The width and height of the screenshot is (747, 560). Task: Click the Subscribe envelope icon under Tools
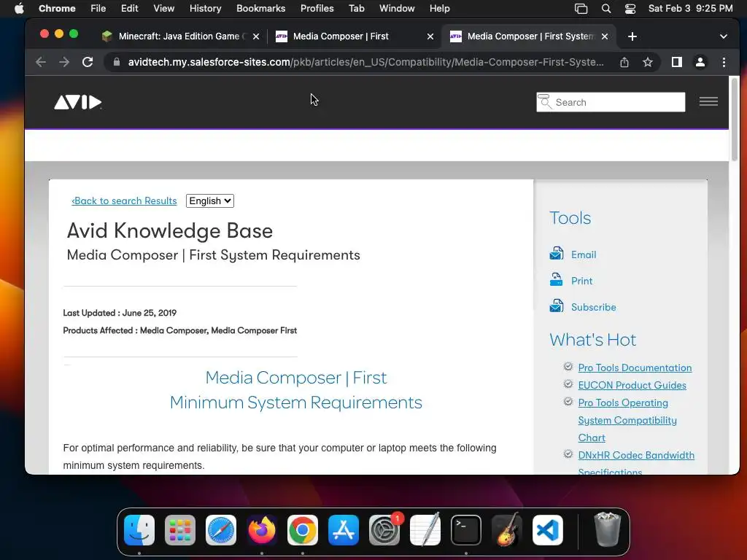click(557, 306)
